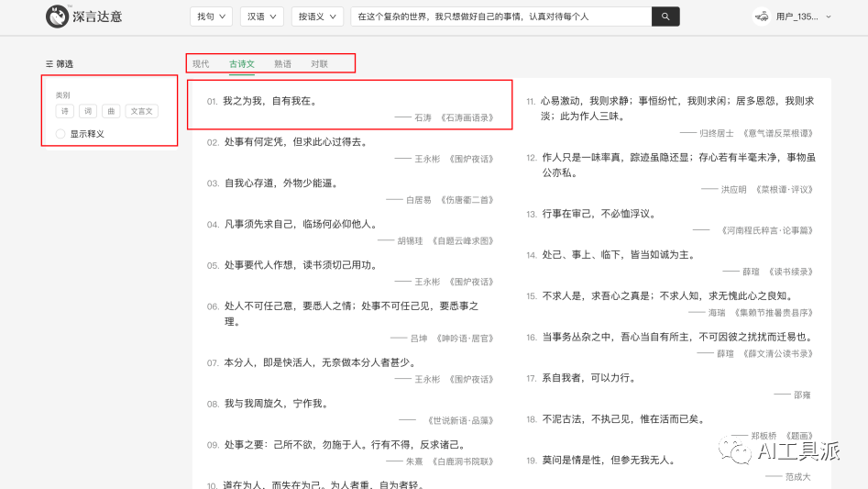Open the 按语义 search mode dropdown

tap(317, 17)
